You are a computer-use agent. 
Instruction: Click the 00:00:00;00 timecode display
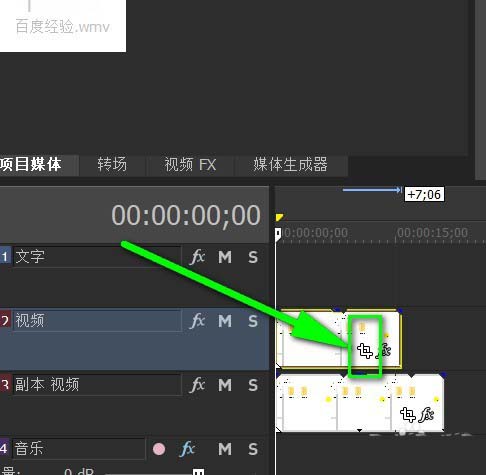[186, 215]
